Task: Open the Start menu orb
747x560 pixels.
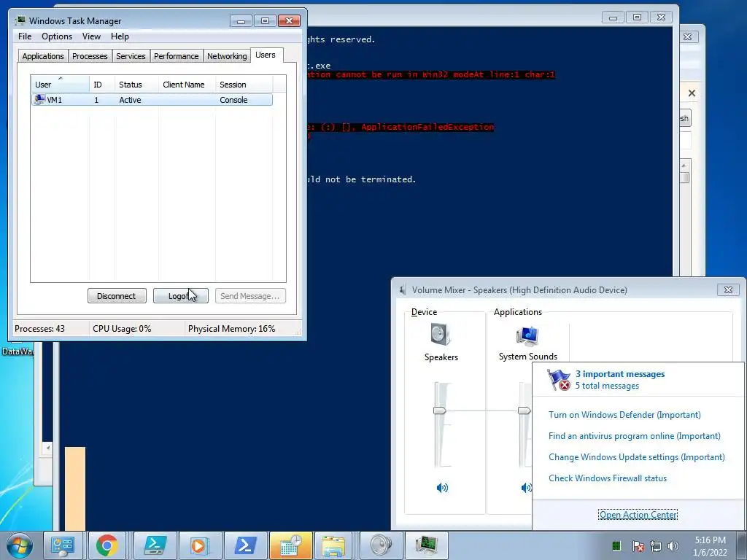Action: tap(20, 545)
